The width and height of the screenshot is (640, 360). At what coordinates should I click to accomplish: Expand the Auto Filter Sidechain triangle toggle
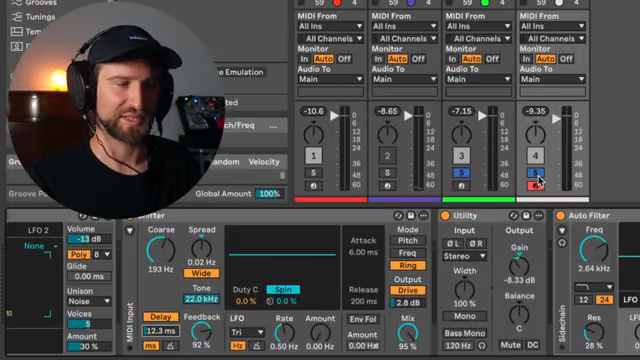[x=562, y=231]
